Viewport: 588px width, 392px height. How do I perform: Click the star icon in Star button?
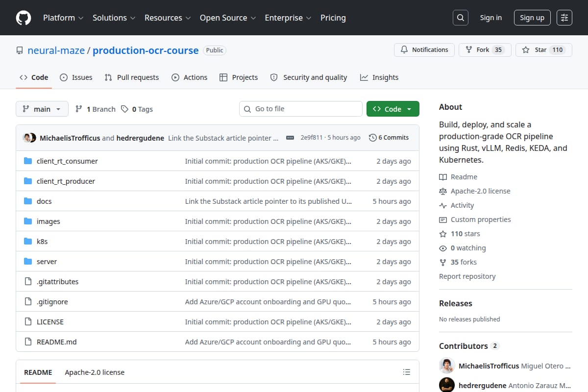tap(526, 50)
